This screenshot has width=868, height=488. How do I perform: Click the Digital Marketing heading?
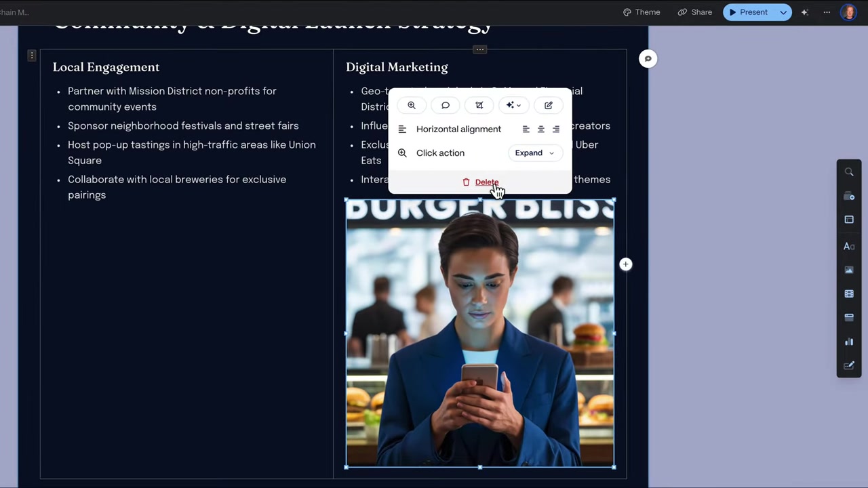(x=397, y=67)
